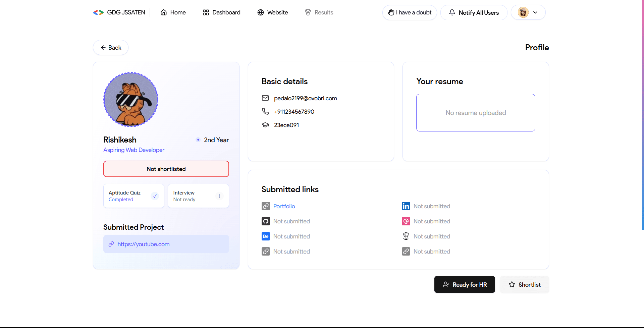Click the CodeChef icon

coord(406,236)
